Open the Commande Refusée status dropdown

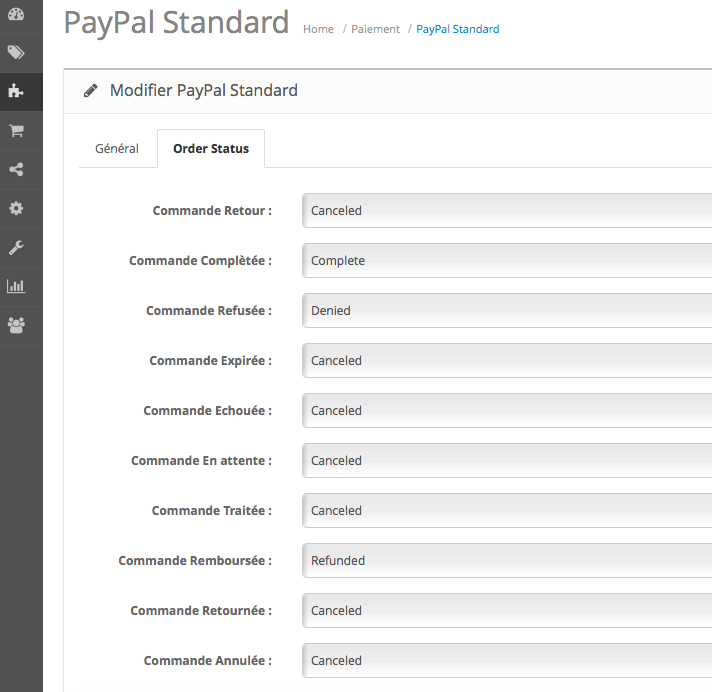(507, 311)
